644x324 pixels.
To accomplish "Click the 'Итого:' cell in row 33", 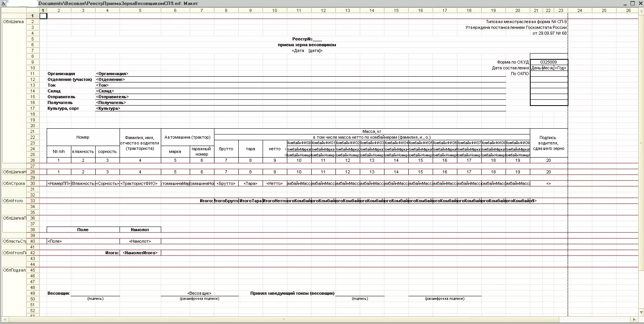I will (206, 201).
